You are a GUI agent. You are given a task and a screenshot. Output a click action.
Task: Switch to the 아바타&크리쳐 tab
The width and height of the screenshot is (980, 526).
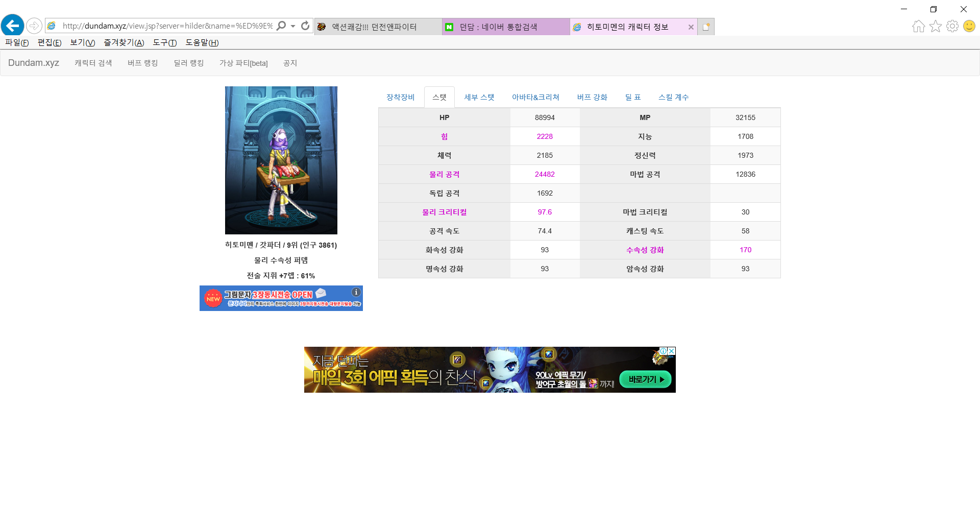pos(535,97)
